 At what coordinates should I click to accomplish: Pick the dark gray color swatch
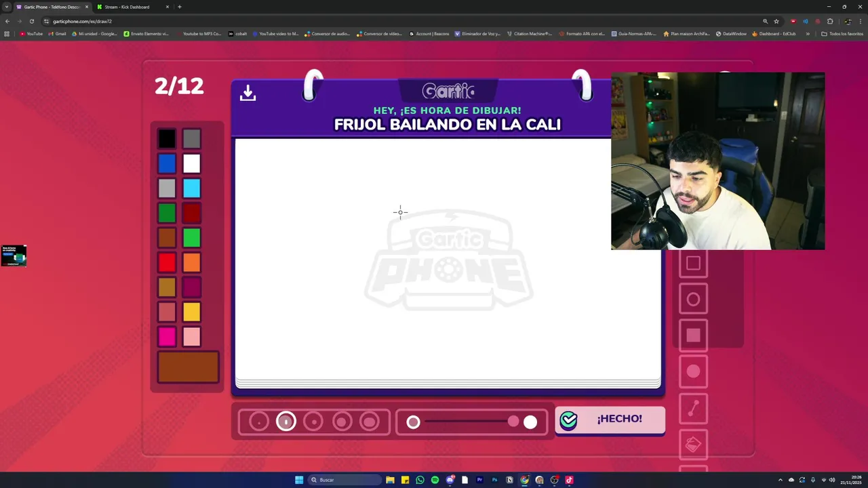click(192, 139)
